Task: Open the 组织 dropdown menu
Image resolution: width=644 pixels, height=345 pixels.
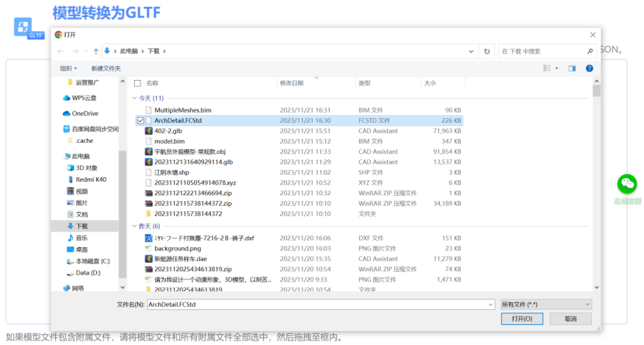Action: click(x=68, y=68)
